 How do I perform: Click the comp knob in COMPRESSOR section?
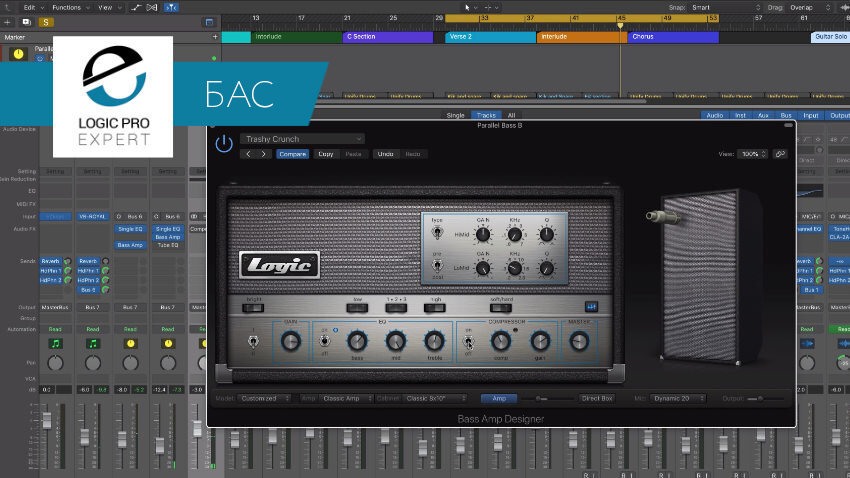pos(501,341)
